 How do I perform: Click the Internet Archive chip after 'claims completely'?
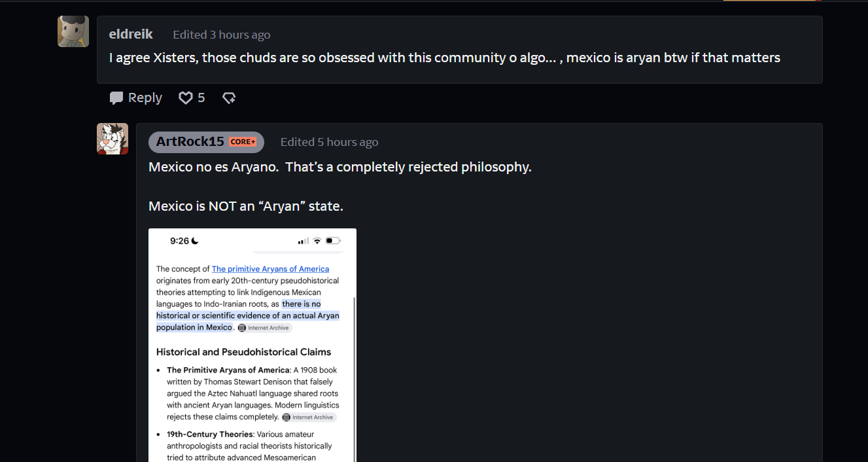click(309, 418)
